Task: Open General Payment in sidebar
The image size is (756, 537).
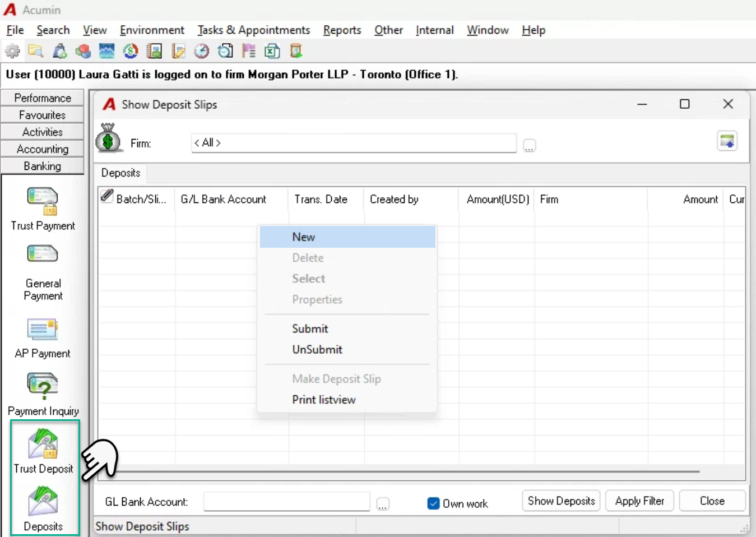Action: coord(43,273)
